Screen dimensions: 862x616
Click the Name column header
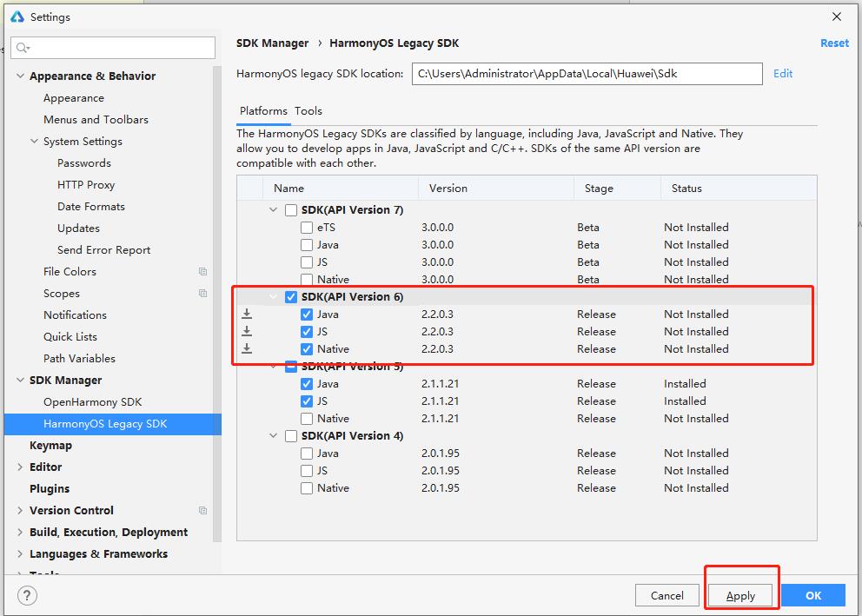[x=341, y=188]
